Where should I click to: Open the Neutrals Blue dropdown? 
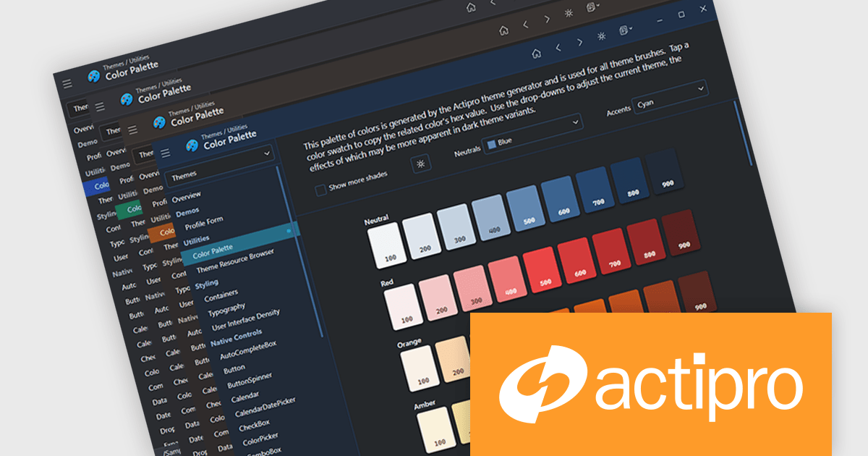[532, 135]
